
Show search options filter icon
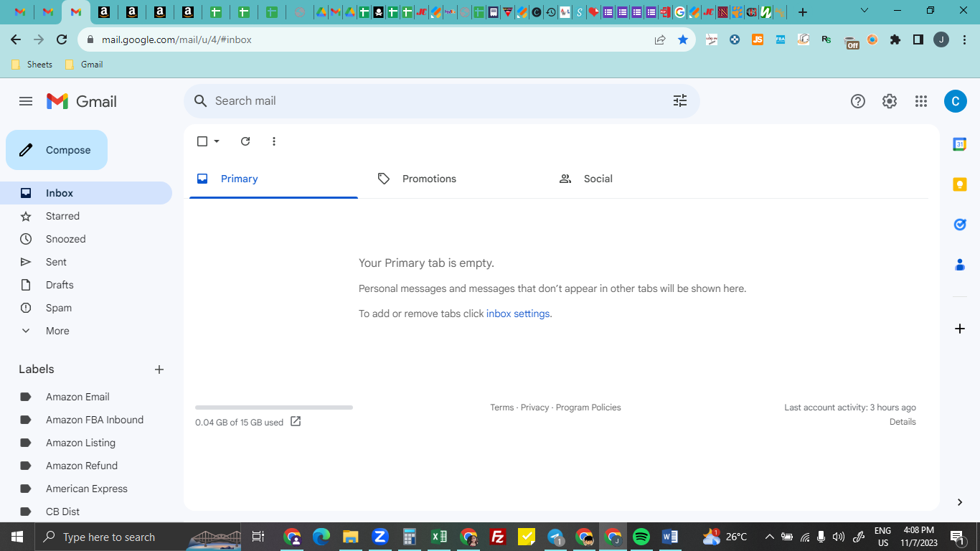680,101
